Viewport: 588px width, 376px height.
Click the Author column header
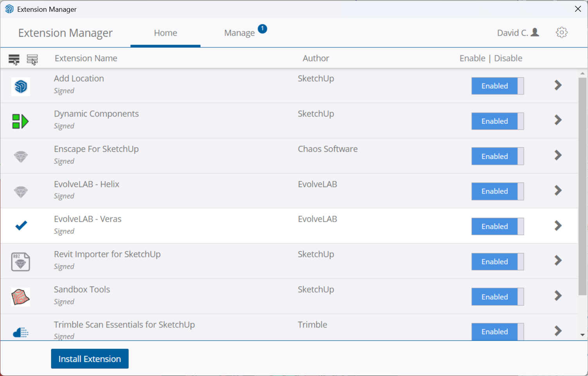[316, 58]
